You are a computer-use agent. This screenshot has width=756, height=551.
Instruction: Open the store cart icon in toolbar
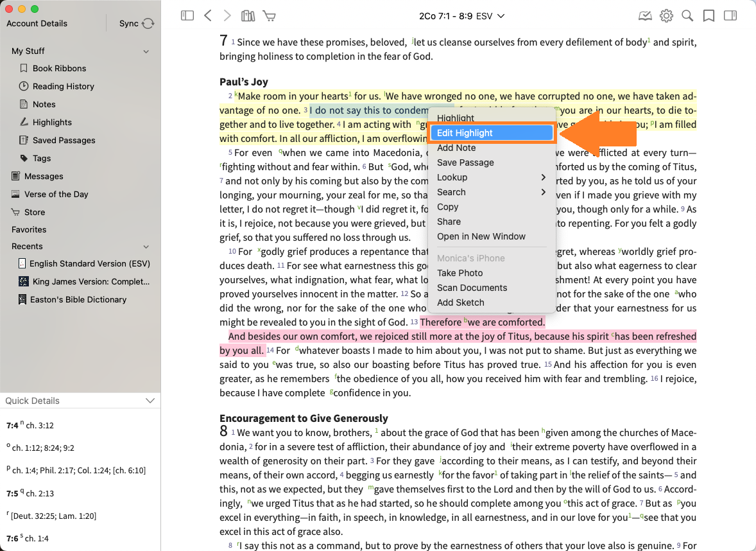[269, 16]
